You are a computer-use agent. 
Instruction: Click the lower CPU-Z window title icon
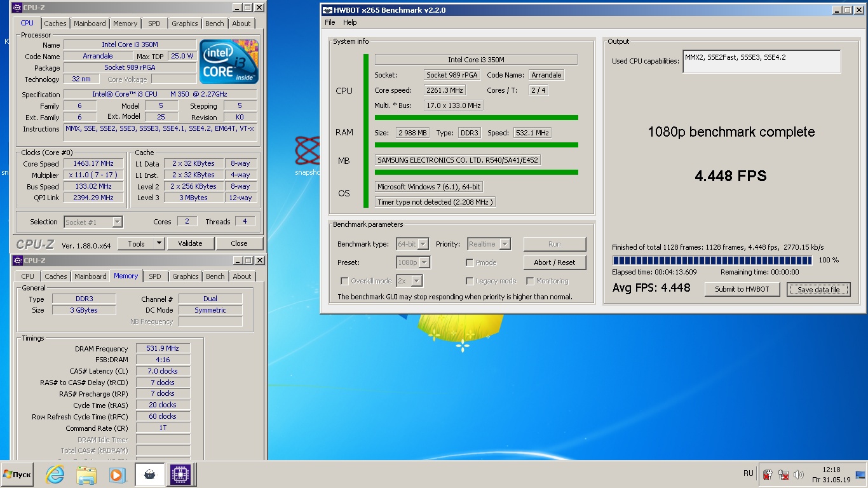(17, 261)
